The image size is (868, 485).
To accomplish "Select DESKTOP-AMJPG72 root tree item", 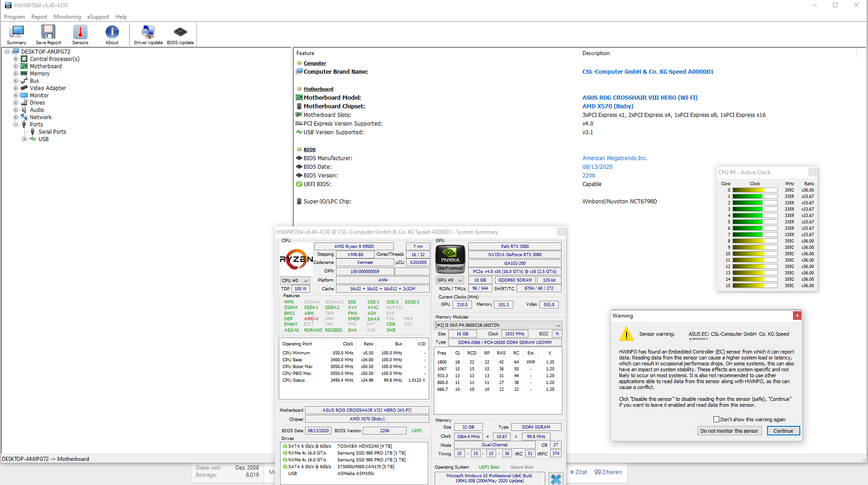I will (46, 52).
